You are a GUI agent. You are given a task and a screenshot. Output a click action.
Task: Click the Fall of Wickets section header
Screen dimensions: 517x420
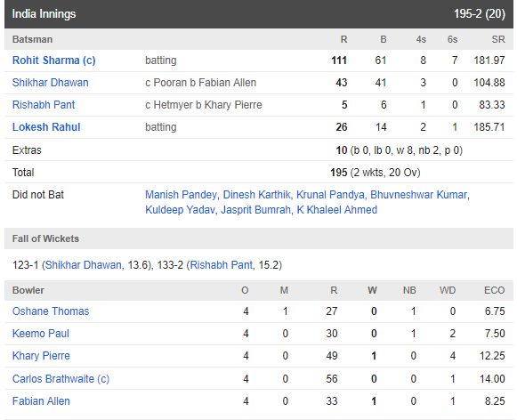point(258,238)
